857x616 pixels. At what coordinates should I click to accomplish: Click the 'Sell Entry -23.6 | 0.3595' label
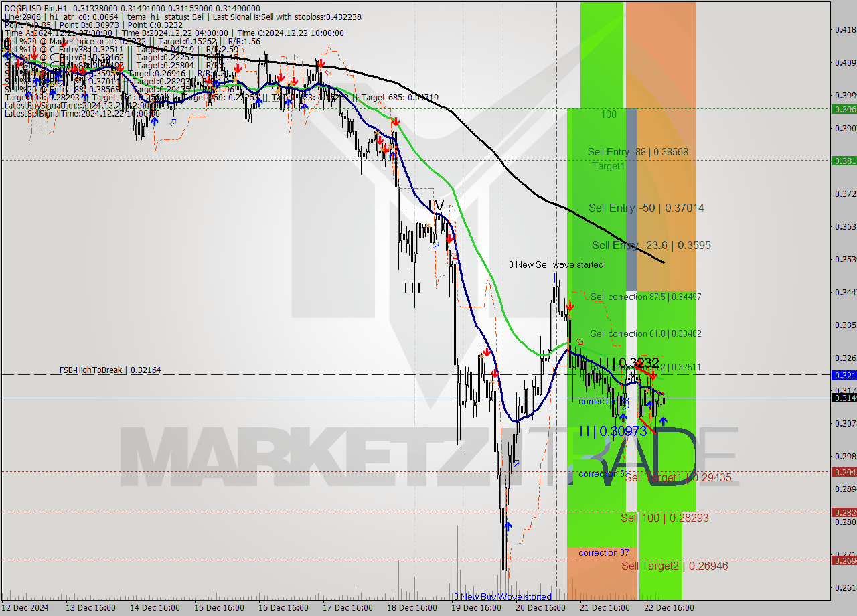[651, 246]
